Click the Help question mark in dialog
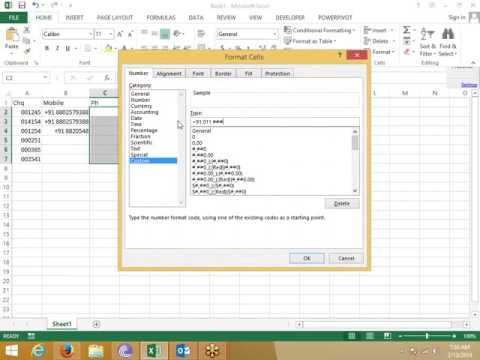 point(340,55)
